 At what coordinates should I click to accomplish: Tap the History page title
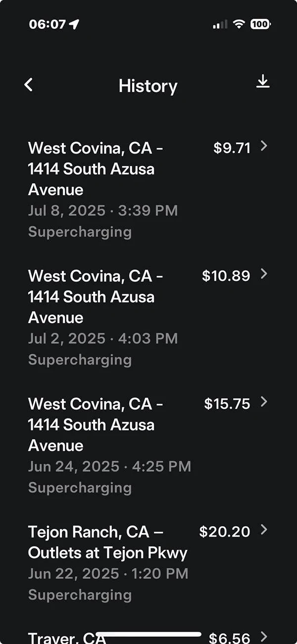click(148, 86)
